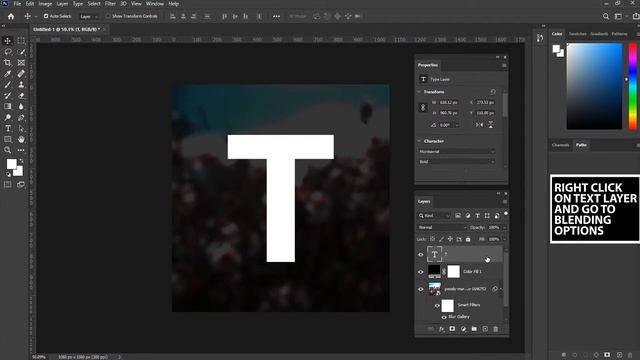Select the Gradient tool
The width and height of the screenshot is (640, 360).
tap(8, 107)
